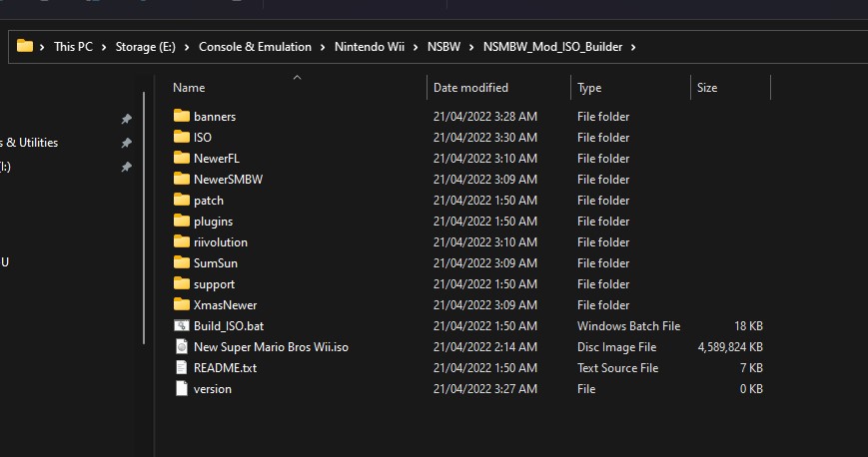Click the file name 'New Super Mario Bros Wii.iso'
This screenshot has width=868, height=457.
click(271, 347)
